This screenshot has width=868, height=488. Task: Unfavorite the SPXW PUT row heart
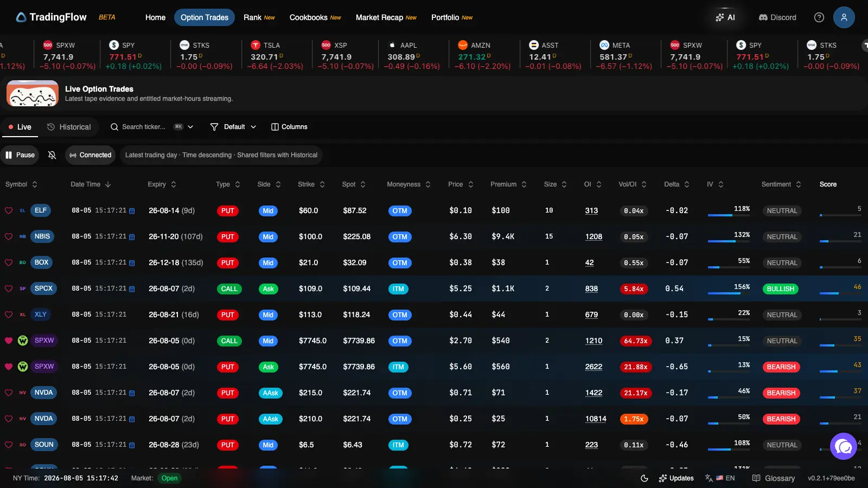tap(9, 367)
